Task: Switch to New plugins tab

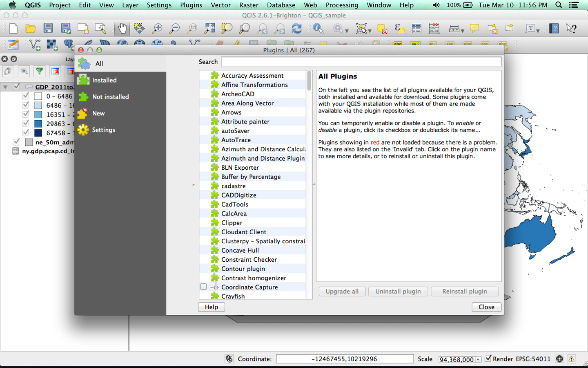Action: click(x=120, y=113)
